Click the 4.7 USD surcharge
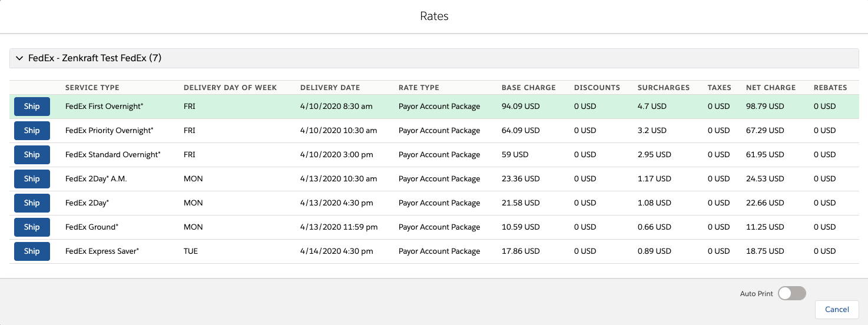This screenshot has height=325, width=868. [652, 107]
